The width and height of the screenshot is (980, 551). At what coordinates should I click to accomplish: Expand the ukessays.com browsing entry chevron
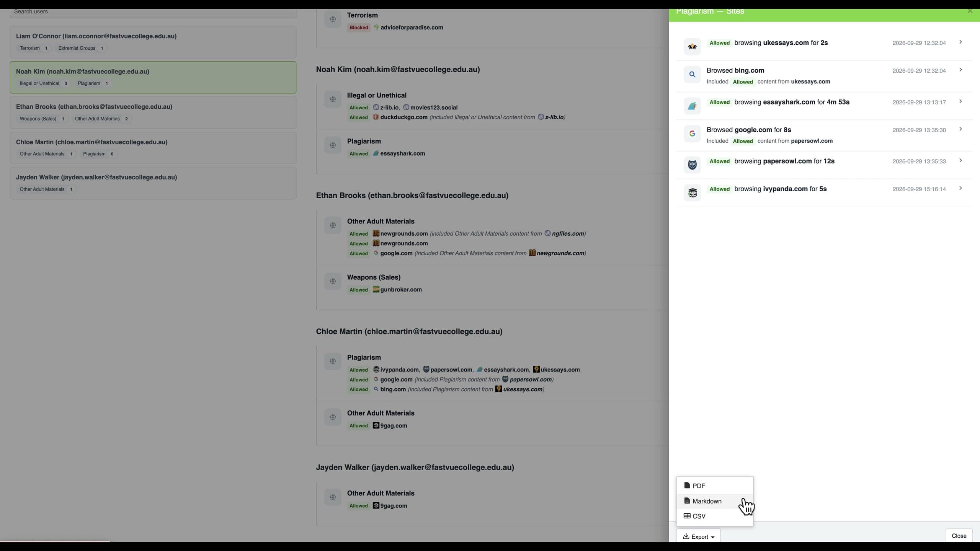[960, 42]
